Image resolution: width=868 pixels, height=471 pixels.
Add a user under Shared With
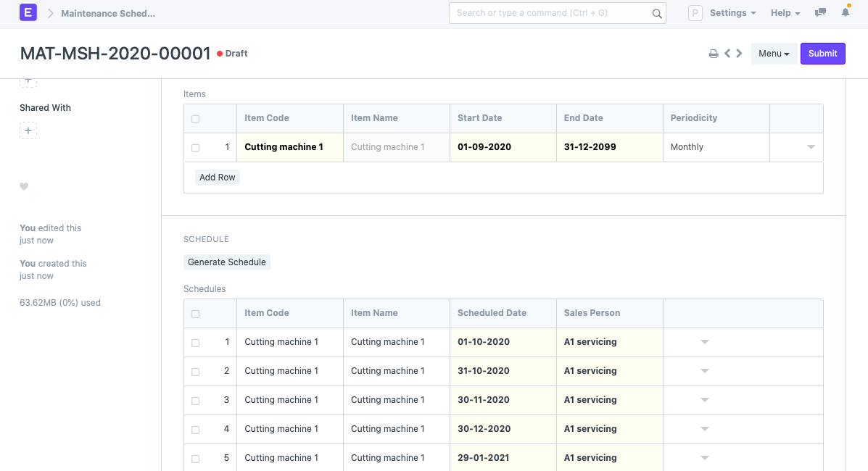pos(28,130)
